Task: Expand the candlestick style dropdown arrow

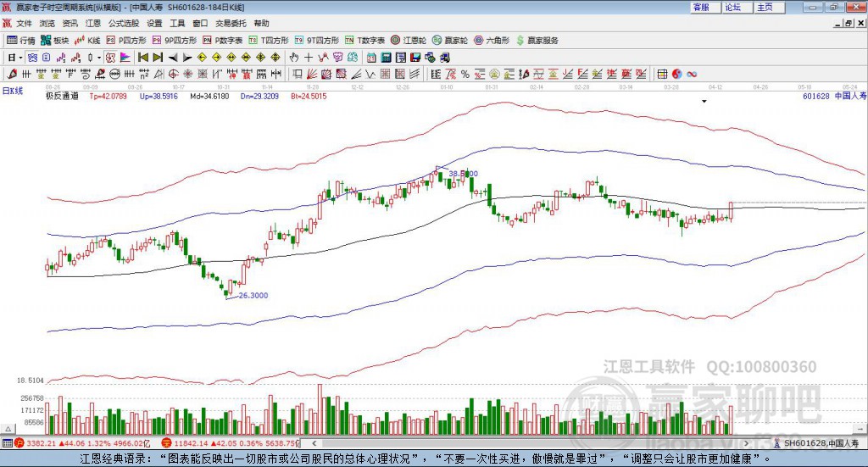Action: coord(99,58)
